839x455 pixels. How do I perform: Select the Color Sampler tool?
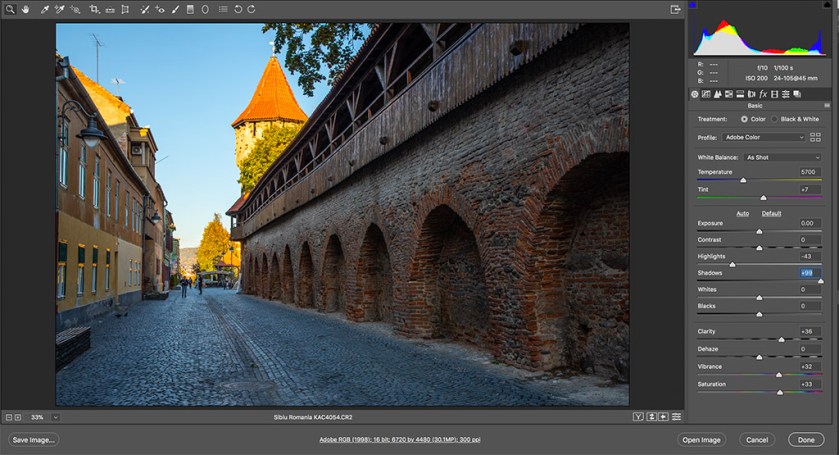[60, 9]
